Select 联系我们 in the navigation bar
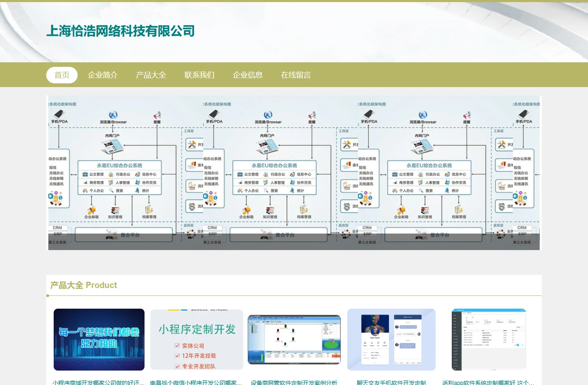Screen dimensions: 588x385 pyautogui.click(x=199, y=75)
